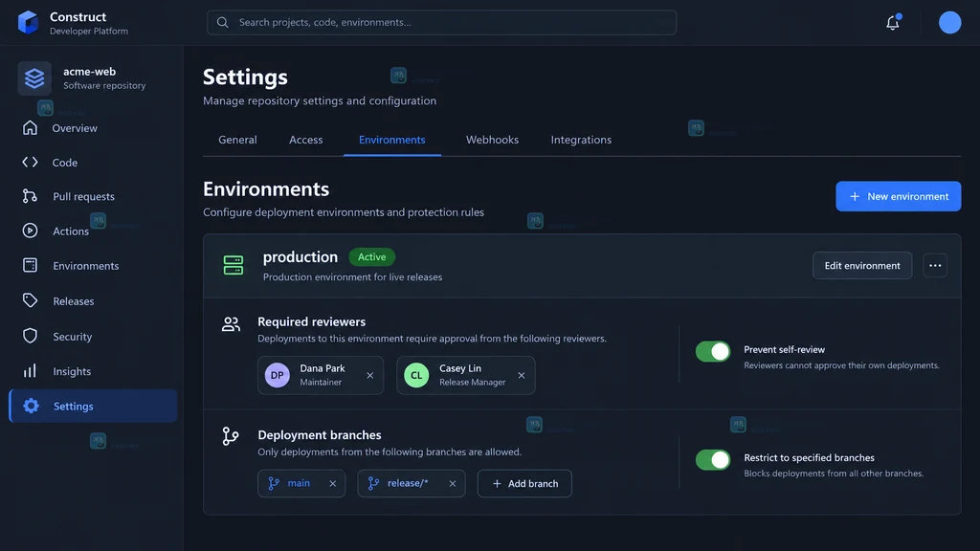The width and height of the screenshot is (980, 551).
Task: Click the Active status badge
Action: 372,256
